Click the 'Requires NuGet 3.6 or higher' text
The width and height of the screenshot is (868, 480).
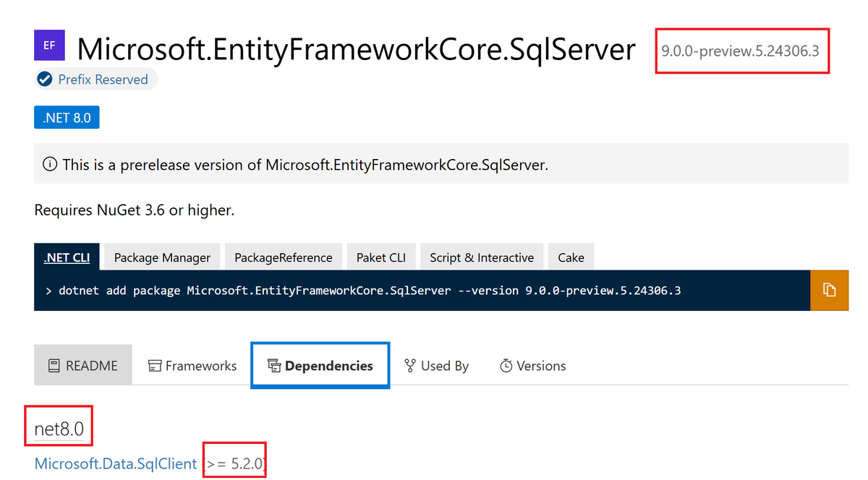(x=135, y=210)
